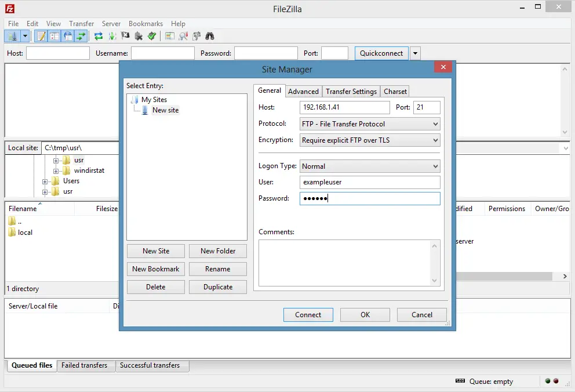
Task: Open directory listing filters icon
Action: pos(169,36)
